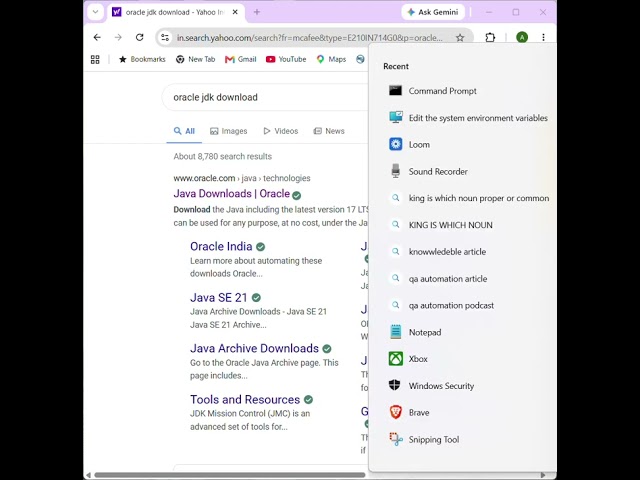Select recent search 'qa automation article'
This screenshot has width=640, height=480.
click(438, 279)
